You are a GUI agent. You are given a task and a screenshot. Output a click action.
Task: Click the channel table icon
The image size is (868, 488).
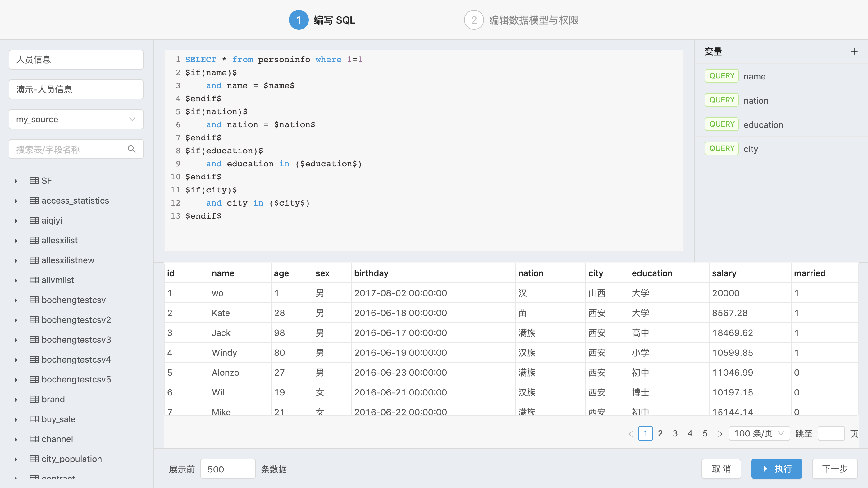coord(34,439)
